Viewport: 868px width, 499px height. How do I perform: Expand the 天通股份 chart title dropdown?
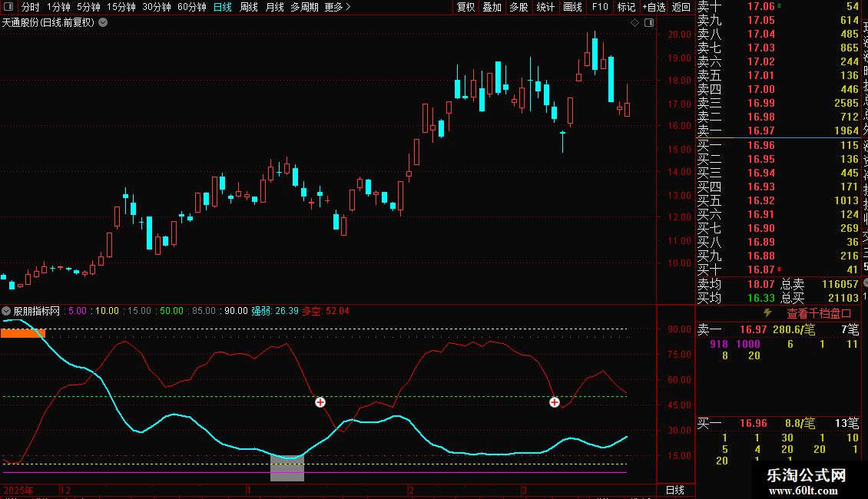pyautogui.click(x=103, y=22)
